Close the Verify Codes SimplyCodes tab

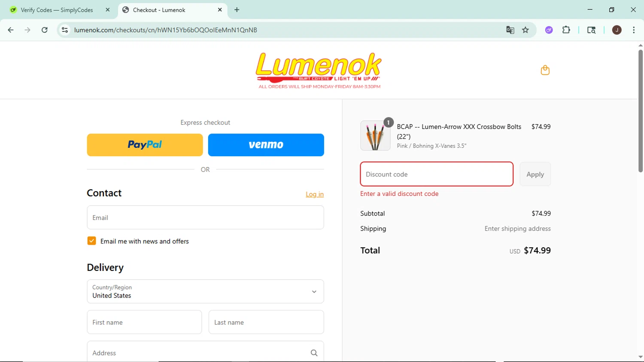tap(108, 10)
